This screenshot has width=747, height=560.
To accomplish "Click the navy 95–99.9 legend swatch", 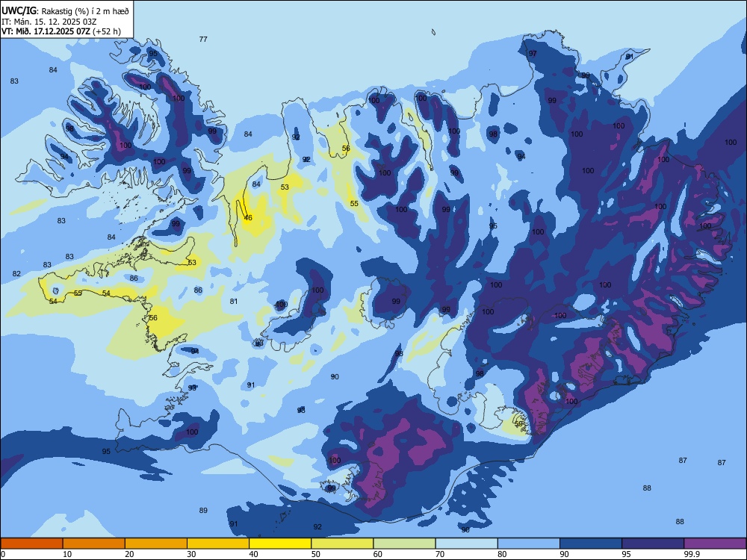I will pos(653,544).
